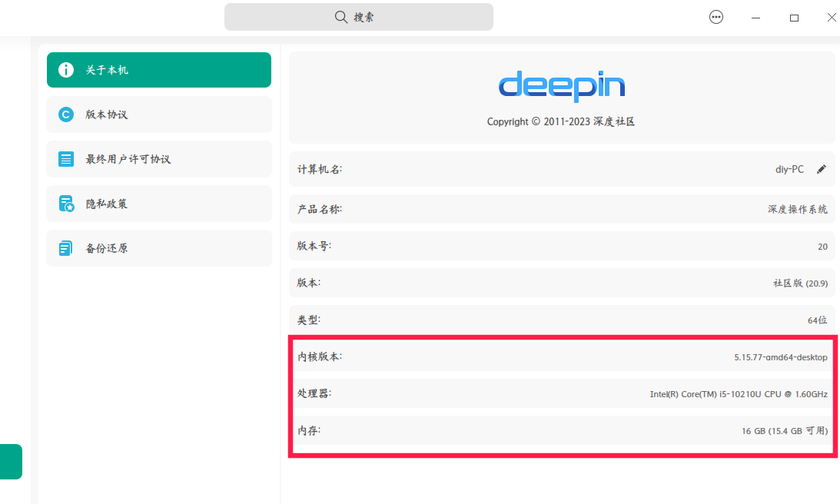Image resolution: width=840 pixels, height=504 pixels.
Task: Click the backup icon beside 备份还原
Action: tap(65, 248)
